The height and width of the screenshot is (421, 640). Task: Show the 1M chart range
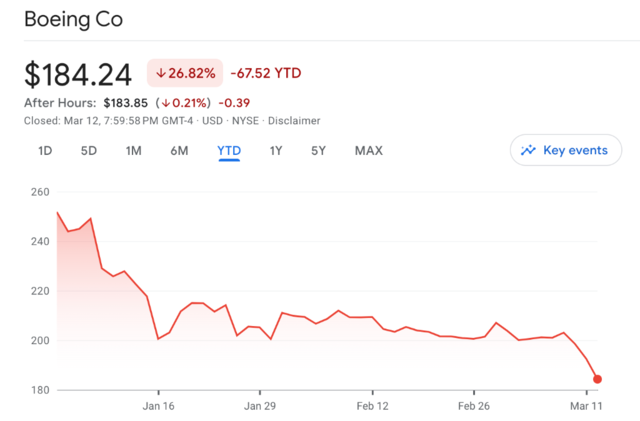133,151
